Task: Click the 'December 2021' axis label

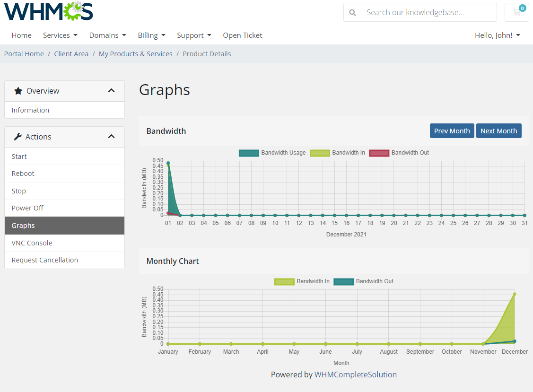Action: (346, 234)
